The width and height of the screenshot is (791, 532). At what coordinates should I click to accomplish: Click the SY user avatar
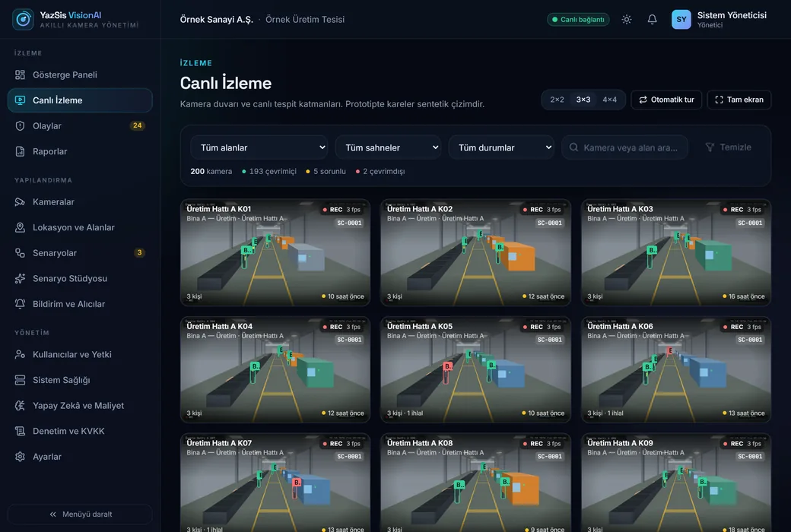pos(681,19)
